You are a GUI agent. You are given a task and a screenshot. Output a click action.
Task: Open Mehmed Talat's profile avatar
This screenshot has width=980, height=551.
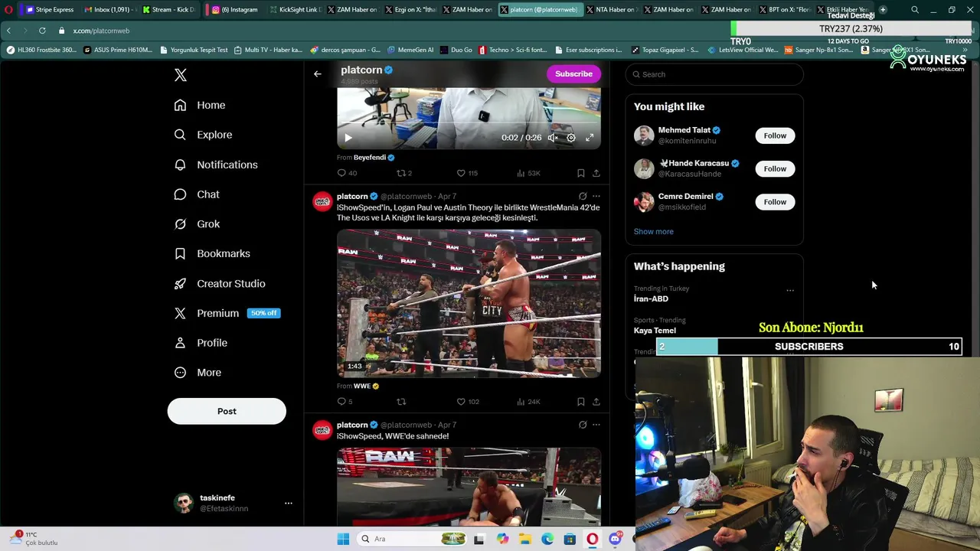644,135
